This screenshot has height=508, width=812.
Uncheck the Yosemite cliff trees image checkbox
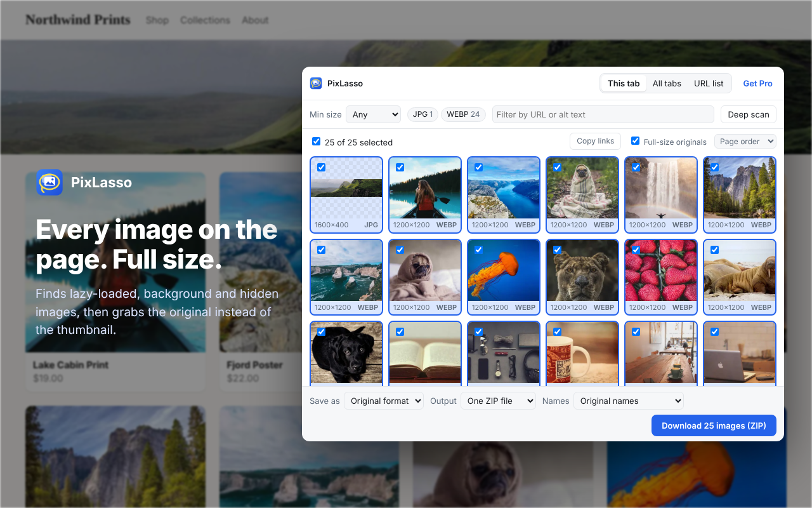[x=714, y=168]
